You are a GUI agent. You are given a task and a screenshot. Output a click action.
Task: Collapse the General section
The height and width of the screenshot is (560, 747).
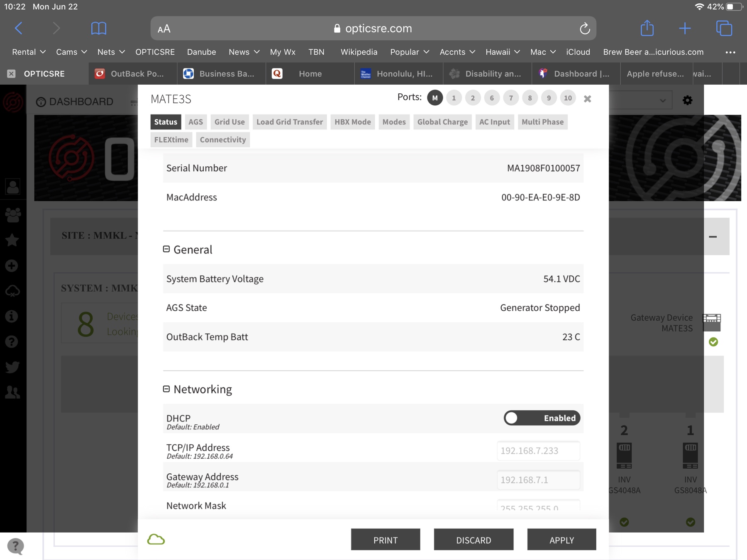click(x=166, y=249)
